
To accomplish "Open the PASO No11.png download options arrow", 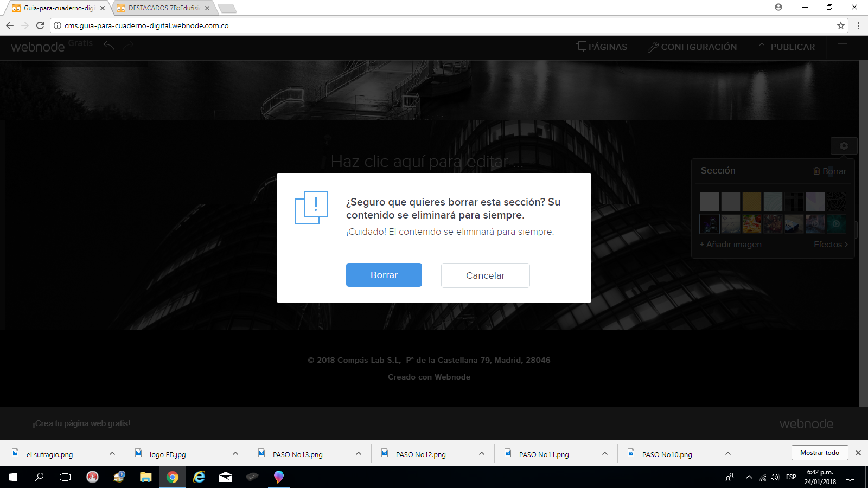I will 605,454.
